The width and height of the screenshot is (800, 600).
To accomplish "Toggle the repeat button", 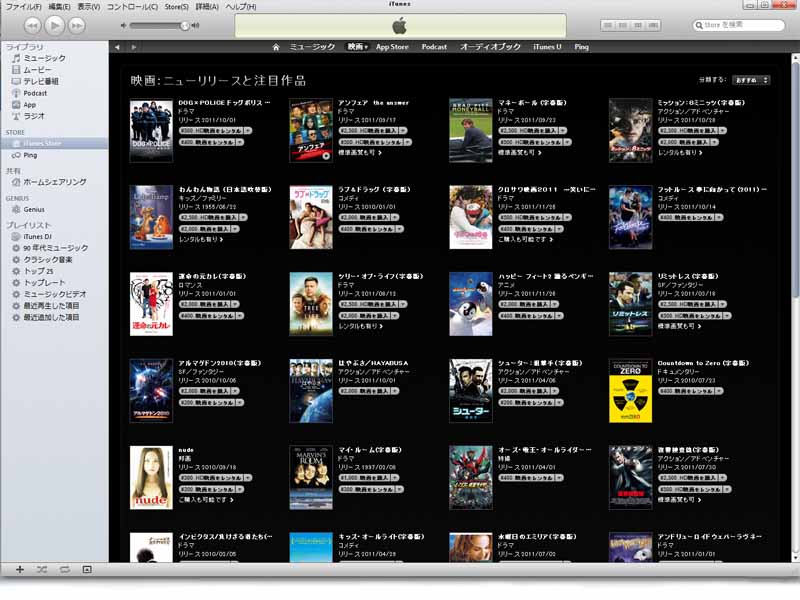I will tap(64, 569).
